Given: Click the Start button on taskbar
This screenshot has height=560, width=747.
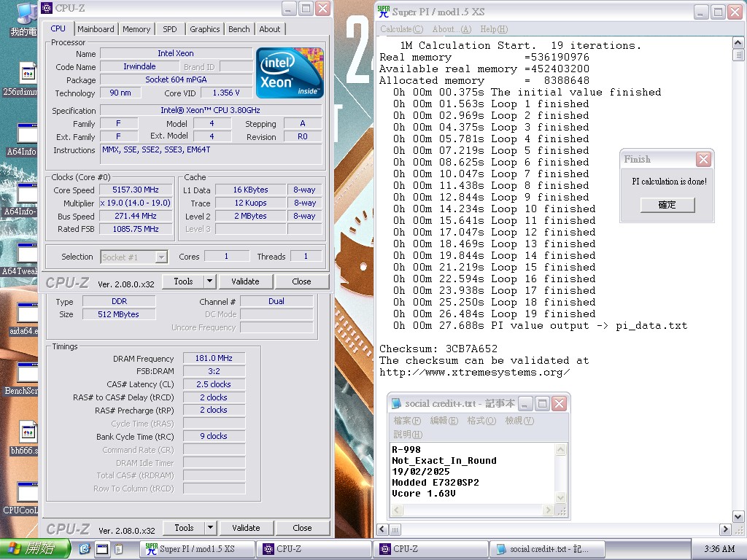Looking at the screenshot, I should pyautogui.click(x=35, y=549).
